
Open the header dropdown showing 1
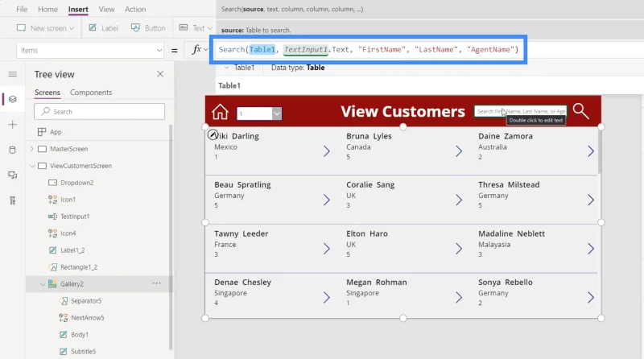258,113
